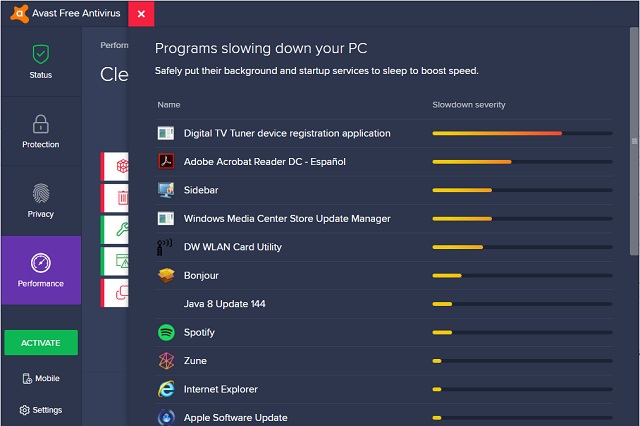Click the red cube tile behind panel
The width and height of the screenshot is (640, 426).
115,166
